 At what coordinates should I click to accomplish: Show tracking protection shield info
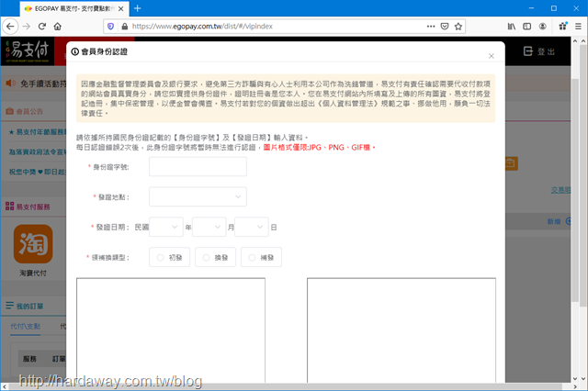coord(110,27)
